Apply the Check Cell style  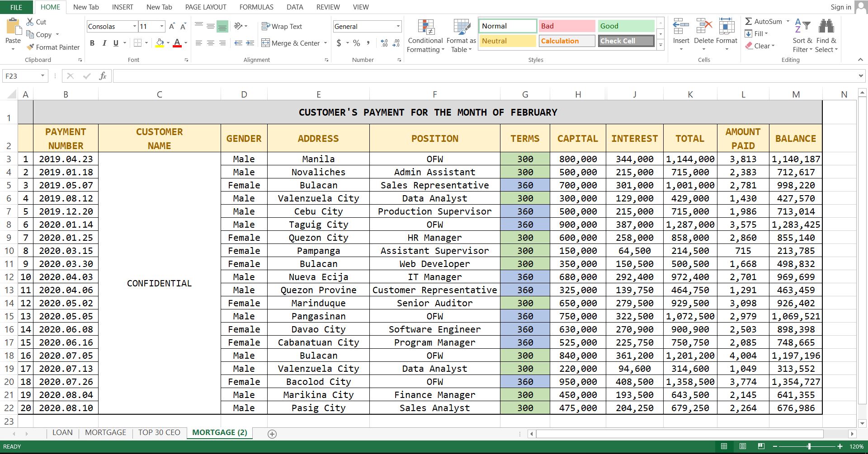click(626, 41)
